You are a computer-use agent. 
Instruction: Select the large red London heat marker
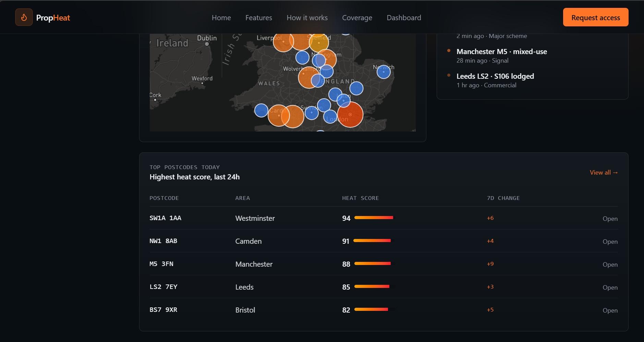[x=350, y=115]
